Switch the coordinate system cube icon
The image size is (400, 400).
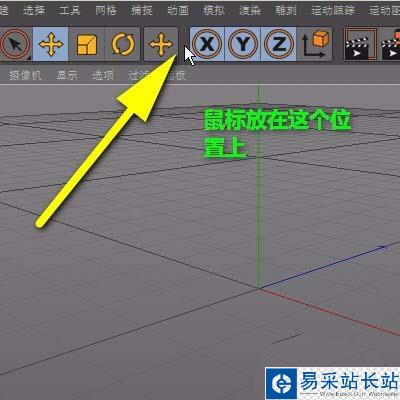(315, 44)
